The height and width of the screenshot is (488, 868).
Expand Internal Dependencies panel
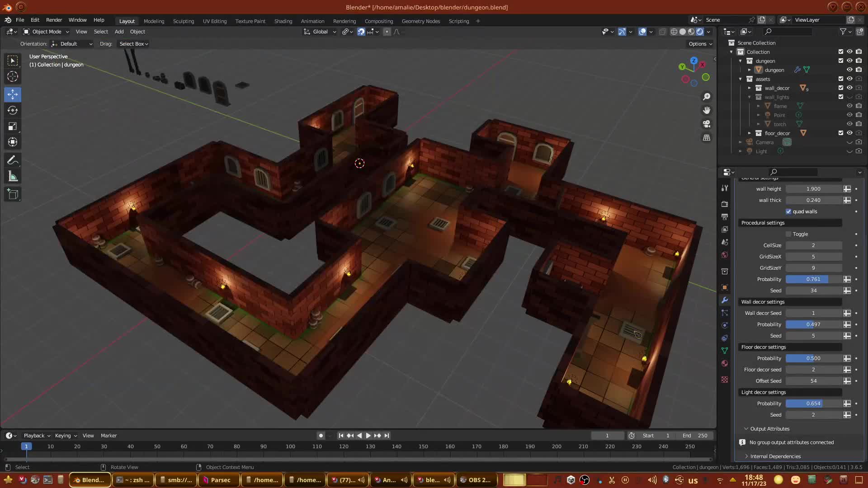coord(775,456)
